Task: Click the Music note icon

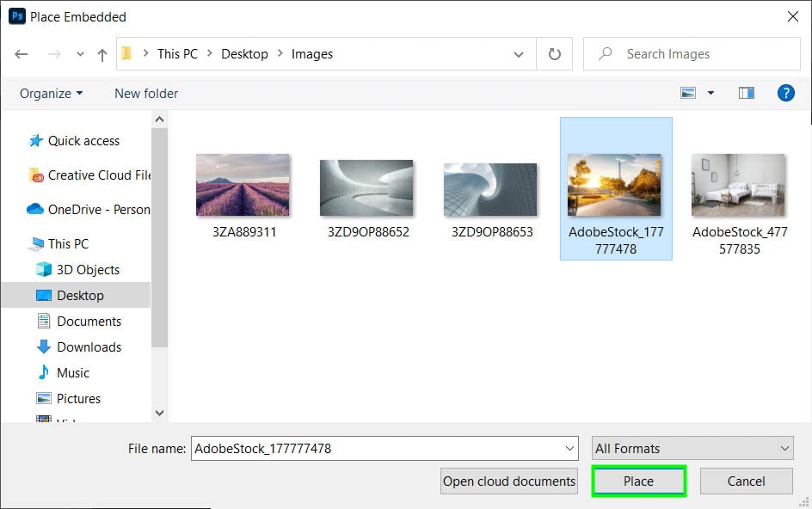Action: pyautogui.click(x=44, y=372)
